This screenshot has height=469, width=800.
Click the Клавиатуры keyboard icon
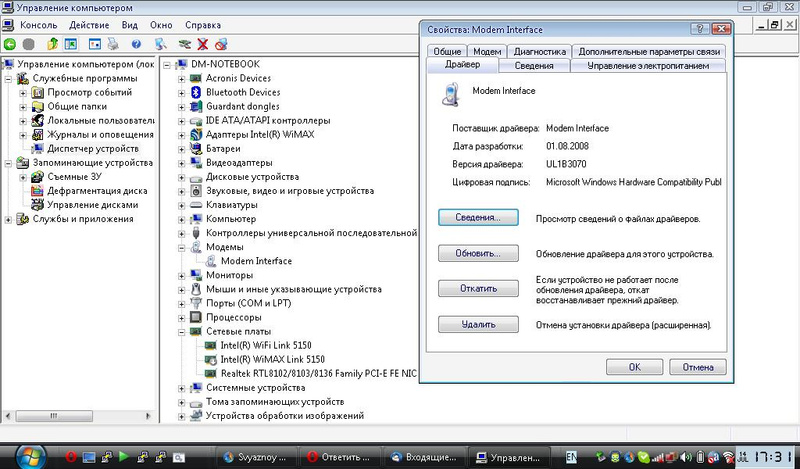point(196,205)
